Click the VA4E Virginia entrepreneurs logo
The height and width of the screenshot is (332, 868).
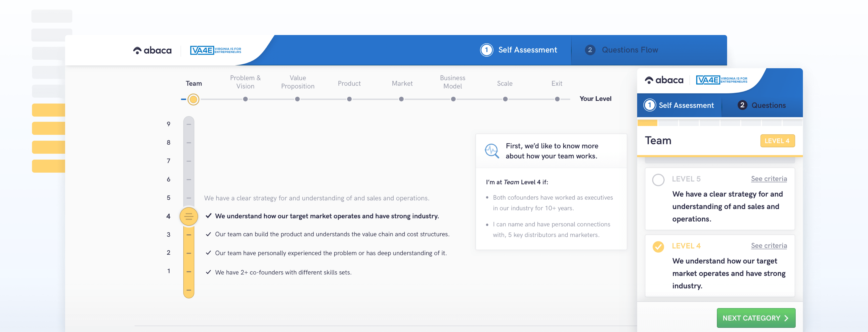click(x=216, y=50)
